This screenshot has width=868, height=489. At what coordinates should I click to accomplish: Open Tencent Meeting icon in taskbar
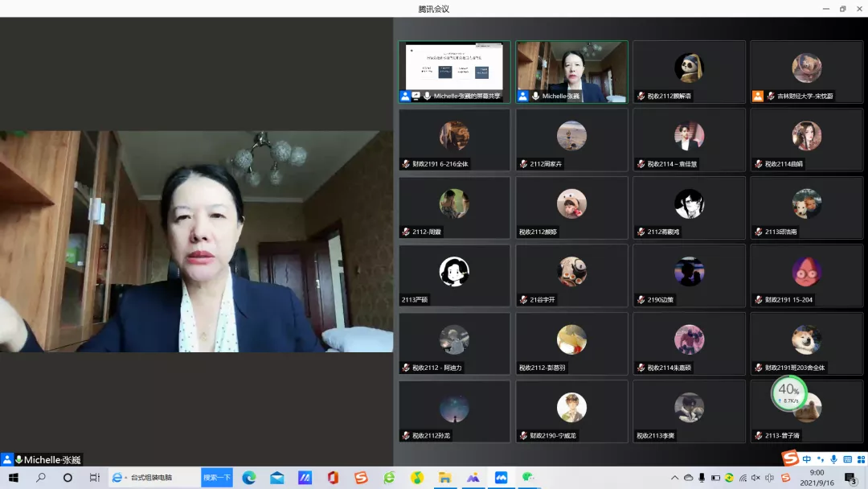pyautogui.click(x=501, y=478)
